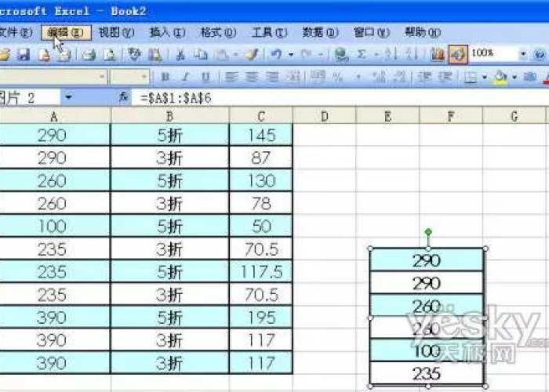The image size is (549, 392).
Task: Click the Copy icon
Action: click(201, 55)
